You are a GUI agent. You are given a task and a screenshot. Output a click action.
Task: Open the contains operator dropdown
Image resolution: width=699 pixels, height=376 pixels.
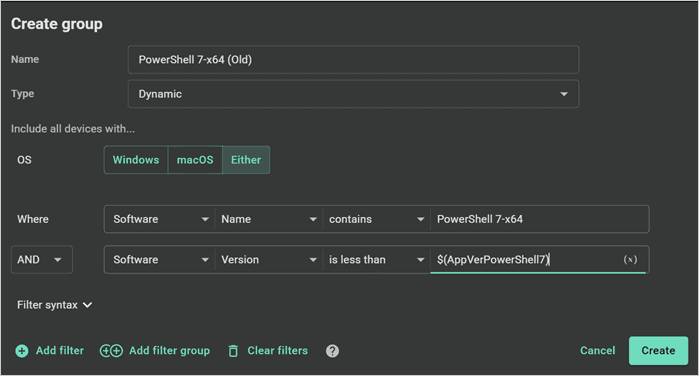click(x=376, y=219)
